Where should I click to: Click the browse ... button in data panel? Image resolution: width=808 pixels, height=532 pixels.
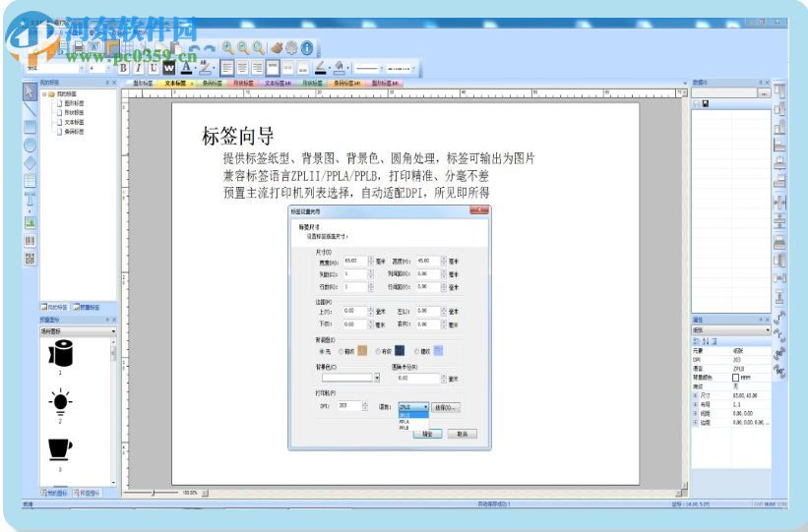pos(763,93)
